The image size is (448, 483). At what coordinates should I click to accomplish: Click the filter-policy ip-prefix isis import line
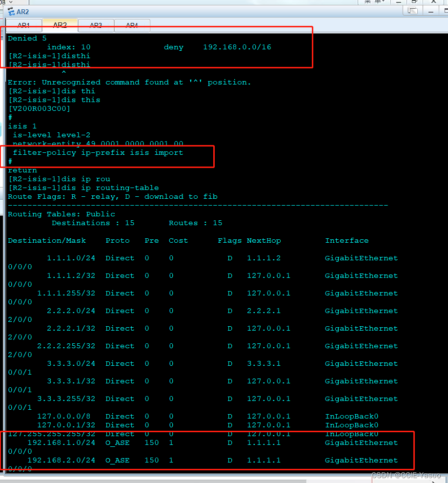click(98, 152)
